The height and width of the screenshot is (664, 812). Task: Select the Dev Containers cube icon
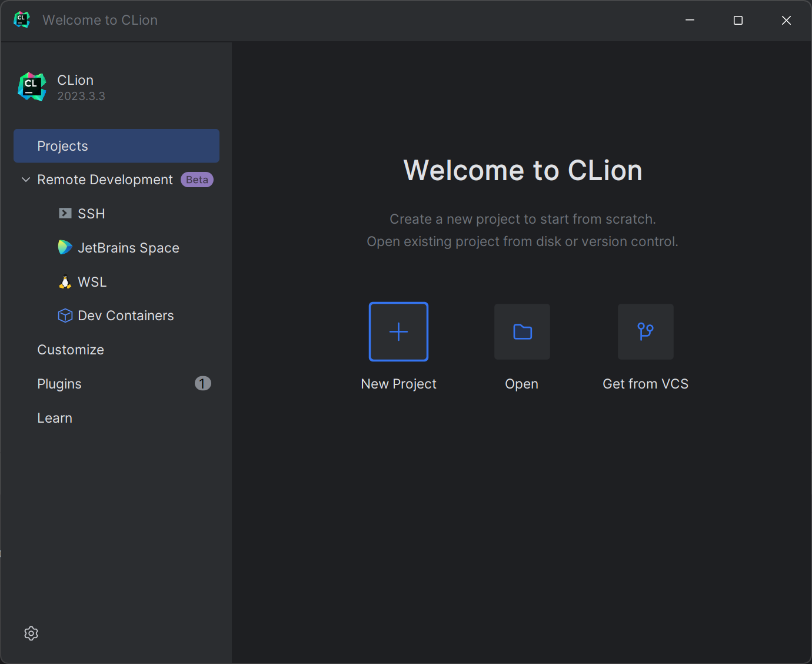65,316
